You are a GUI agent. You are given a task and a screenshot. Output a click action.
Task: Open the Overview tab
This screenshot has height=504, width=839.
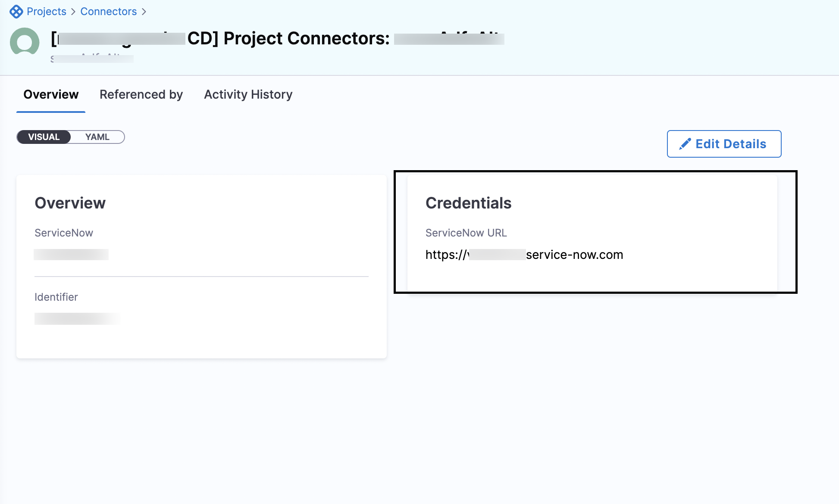[51, 94]
